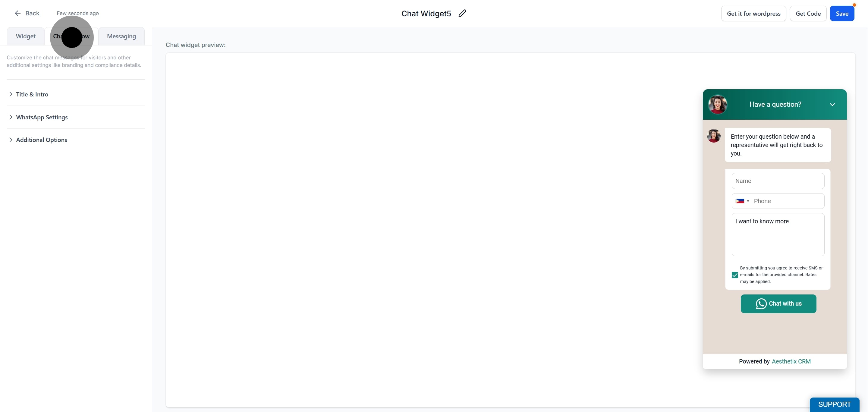Screen dimensions: 868x412
Task: Open the country flag selector for Phone
Action: pyautogui.click(x=742, y=201)
